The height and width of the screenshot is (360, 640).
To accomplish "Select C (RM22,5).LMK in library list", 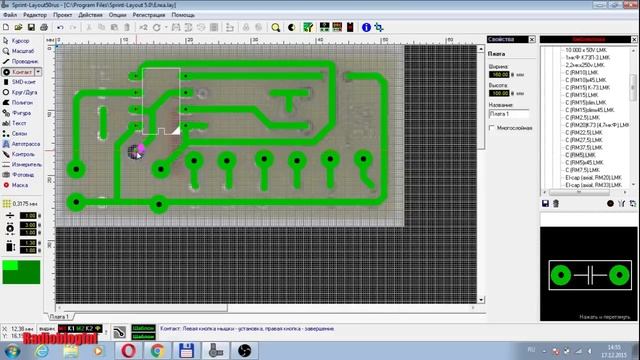I will (584, 133).
